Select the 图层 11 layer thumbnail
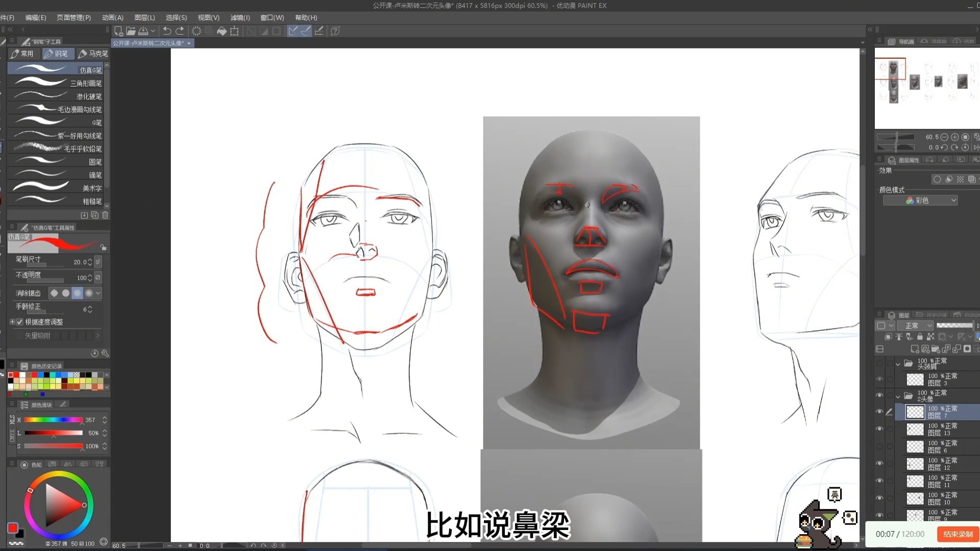 click(915, 481)
